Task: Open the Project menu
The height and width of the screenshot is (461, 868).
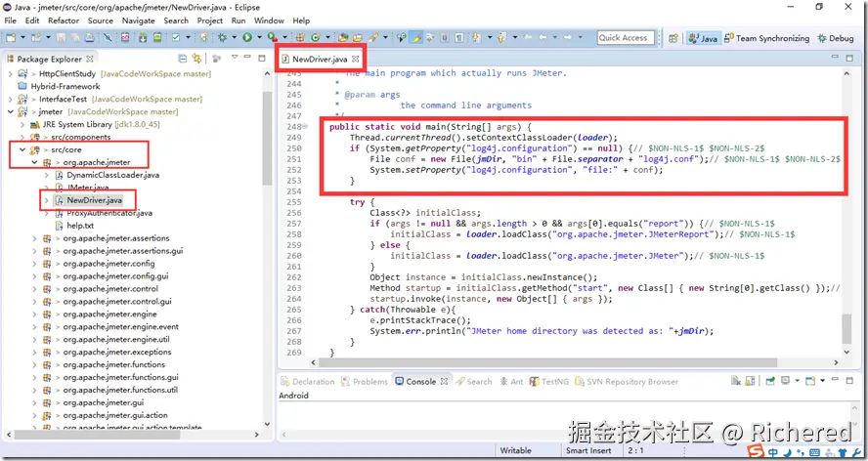Action: (x=210, y=21)
